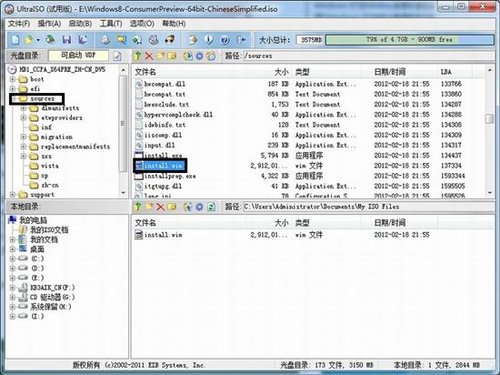
Task: Click the green Up arrow in local toolbar
Action: pos(137,207)
